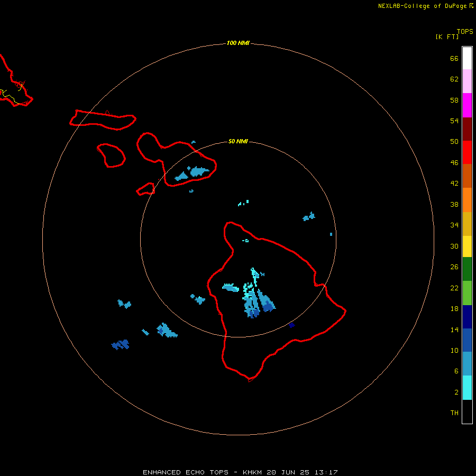The width and height of the screenshot is (476, 476).
Task: Click the legend value 22
Action: [454, 288]
